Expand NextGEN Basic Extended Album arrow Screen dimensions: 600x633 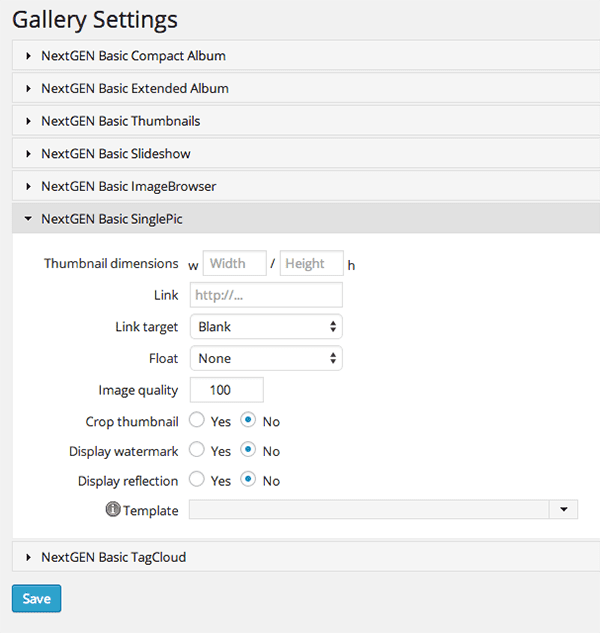coord(28,88)
